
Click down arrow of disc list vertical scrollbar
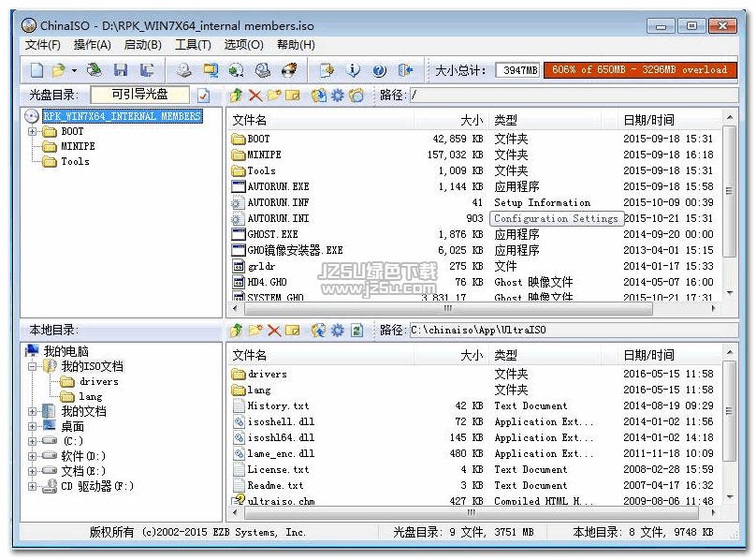pyautogui.click(x=730, y=293)
